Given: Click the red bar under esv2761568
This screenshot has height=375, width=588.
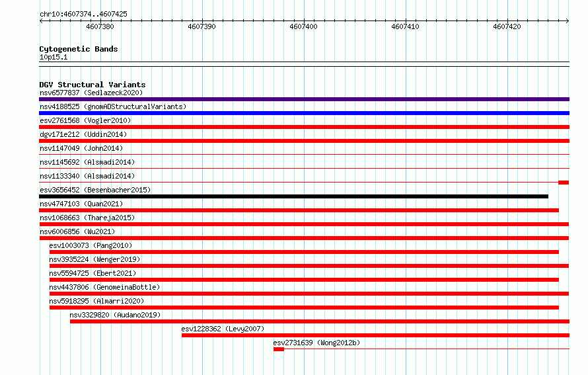Looking at the screenshot, I should (304, 127).
